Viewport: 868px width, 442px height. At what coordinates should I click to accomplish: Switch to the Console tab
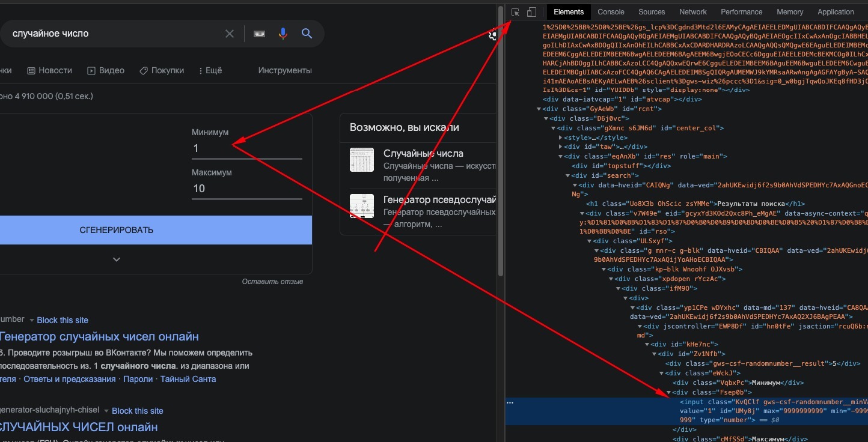click(611, 12)
